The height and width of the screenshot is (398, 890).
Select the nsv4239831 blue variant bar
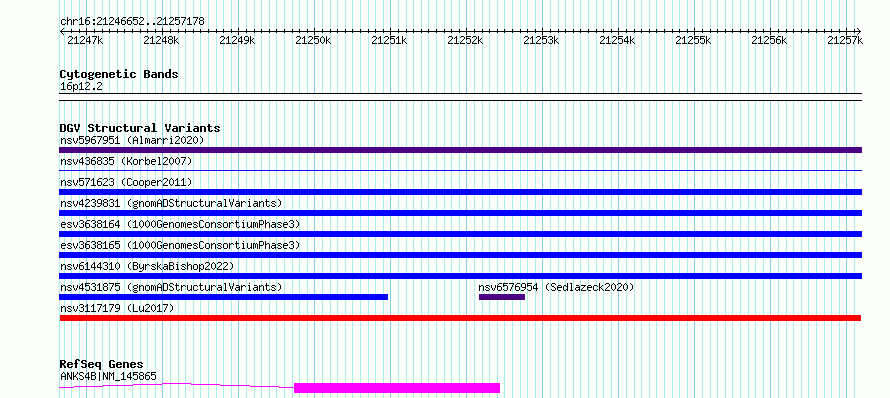tap(460, 213)
